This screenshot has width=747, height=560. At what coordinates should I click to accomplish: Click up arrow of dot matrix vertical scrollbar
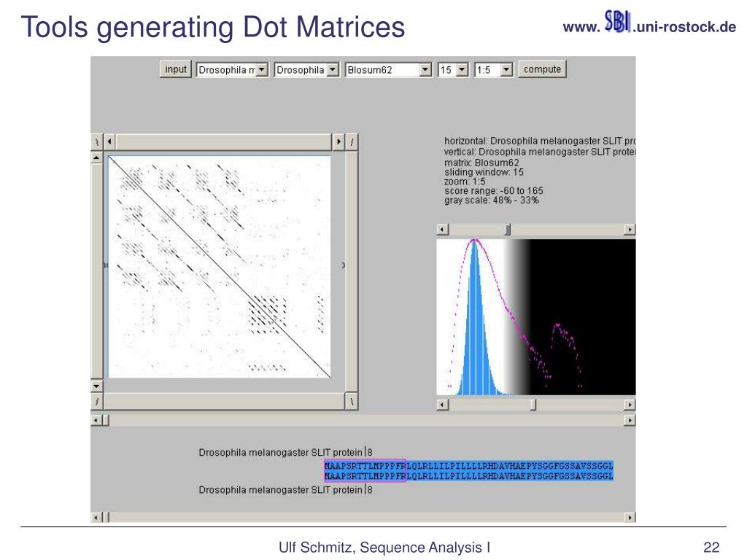(97, 157)
